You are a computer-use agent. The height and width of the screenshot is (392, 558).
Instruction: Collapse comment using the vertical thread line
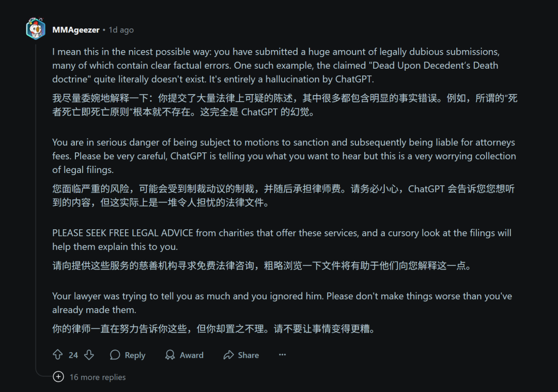click(36, 206)
